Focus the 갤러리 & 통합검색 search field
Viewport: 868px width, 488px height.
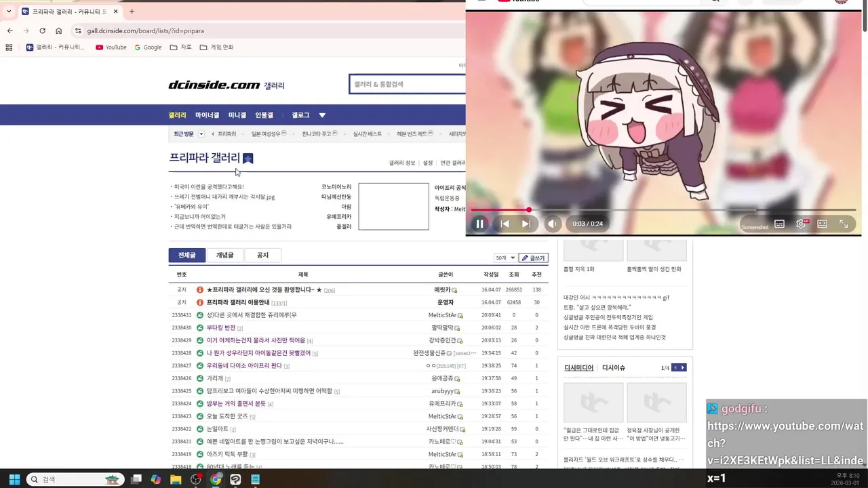407,84
